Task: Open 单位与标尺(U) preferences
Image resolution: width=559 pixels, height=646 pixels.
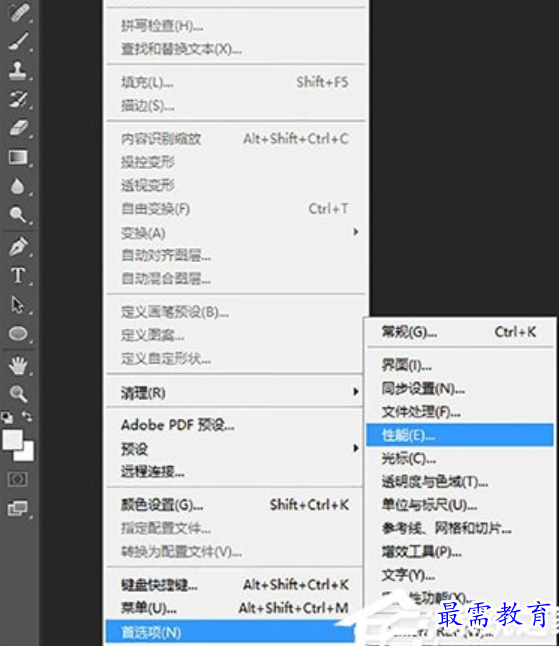Action: coord(460,505)
